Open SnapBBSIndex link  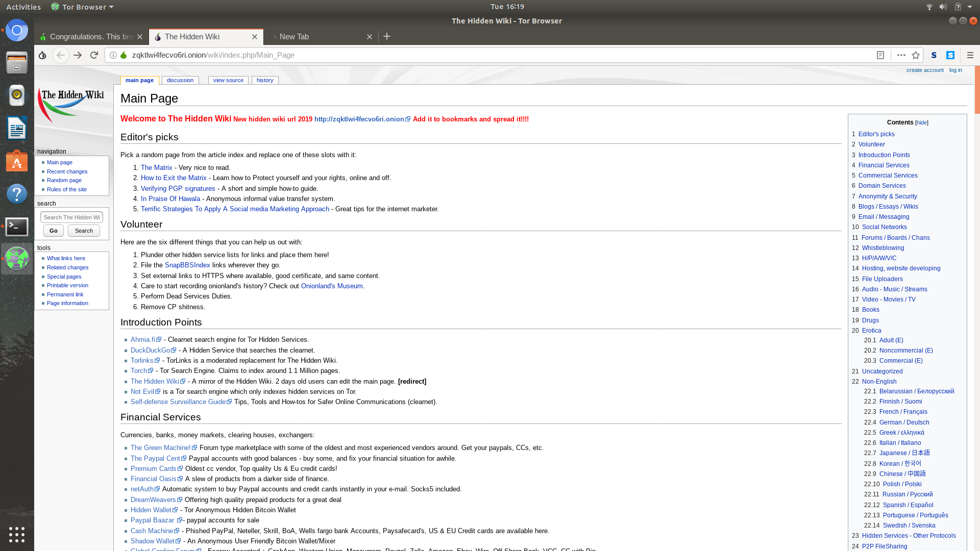[187, 265]
